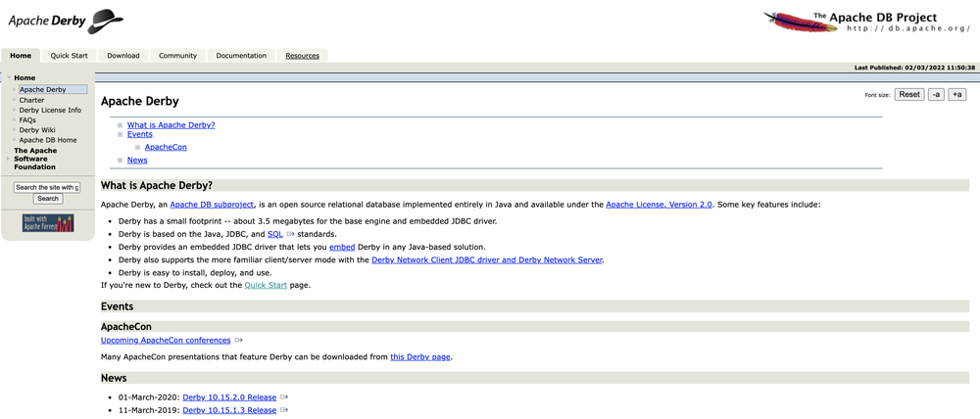Decrease font size with -a button
The height and width of the screenshot is (419, 980).
(936, 94)
